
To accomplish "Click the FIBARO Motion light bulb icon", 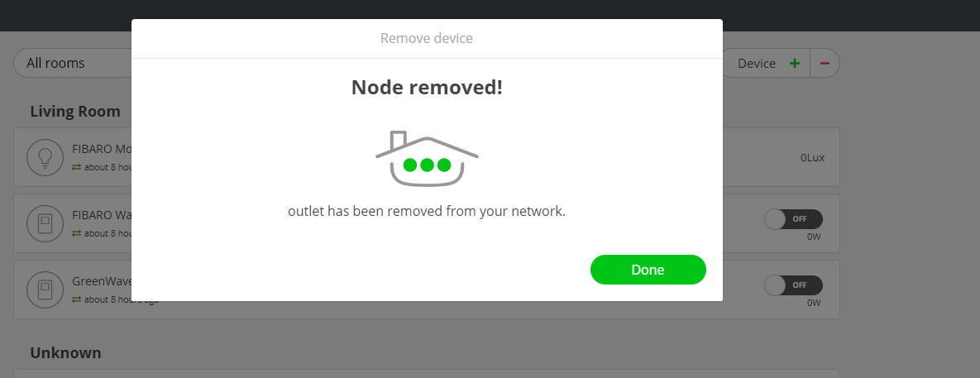I will tap(45, 157).
